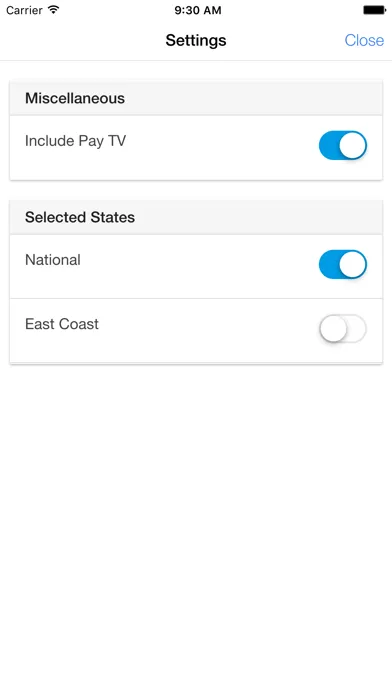The height and width of the screenshot is (696, 392).
Task: Click the white knob of National switch
Action: tap(353, 264)
